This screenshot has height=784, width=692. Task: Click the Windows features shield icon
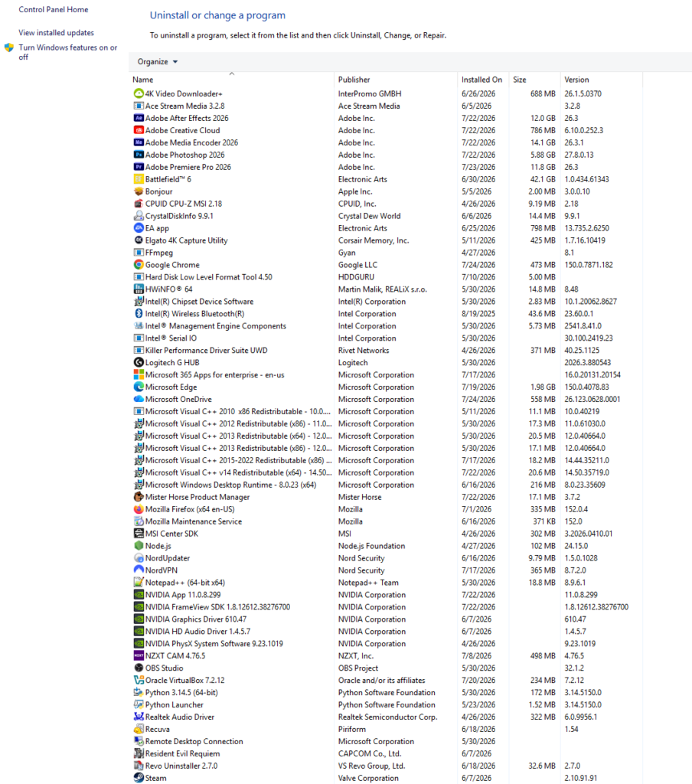(x=9, y=48)
